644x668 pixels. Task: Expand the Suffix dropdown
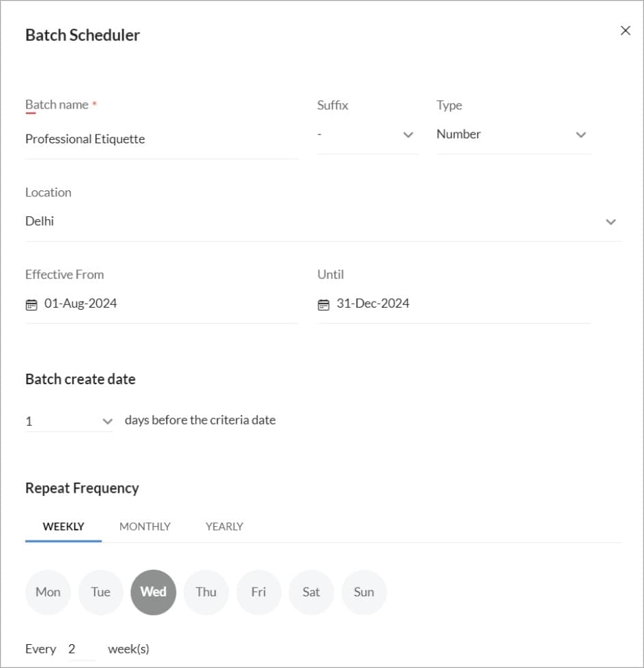pyautogui.click(x=368, y=135)
